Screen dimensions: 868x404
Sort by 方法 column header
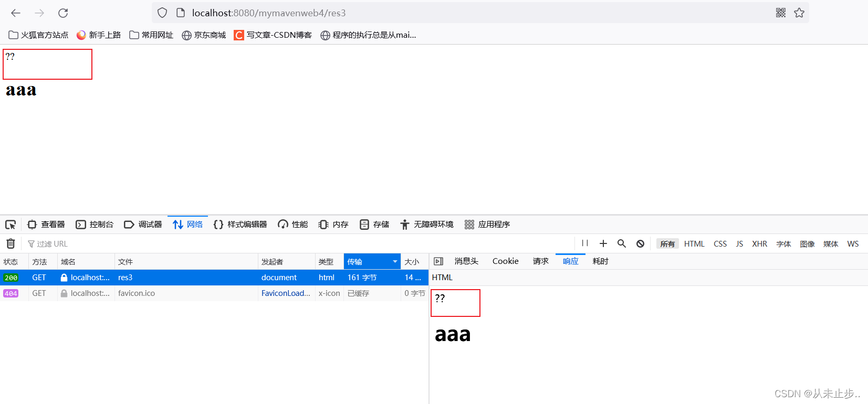point(43,262)
